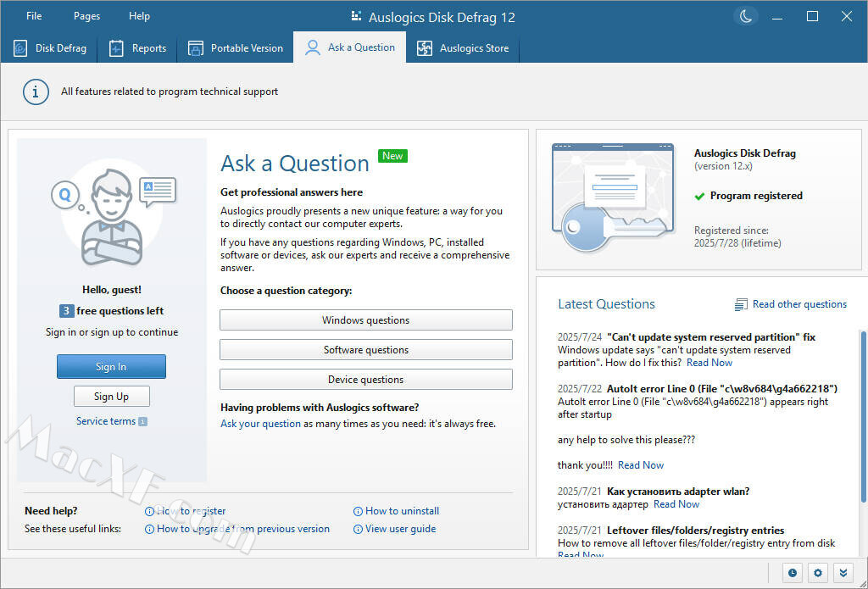Click the Ask a Question person icon
The image size is (868, 589).
pyautogui.click(x=313, y=47)
